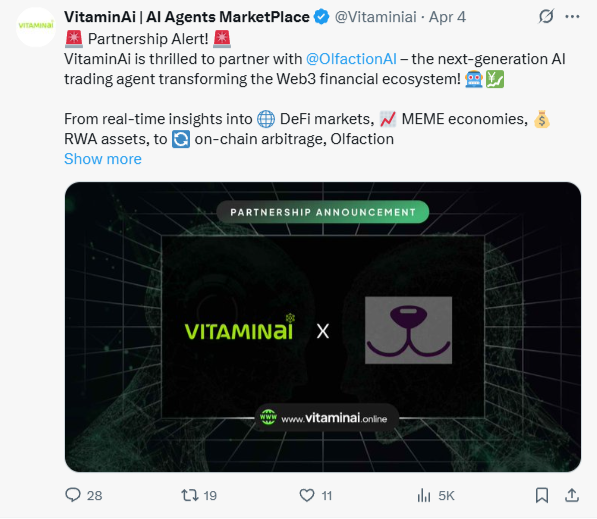The height and width of the screenshot is (519, 597).
Task: Open the VitaminAi account display name
Action: pos(187,17)
